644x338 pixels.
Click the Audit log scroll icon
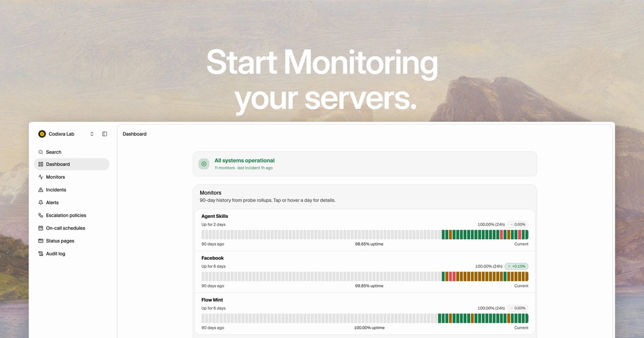tap(41, 254)
